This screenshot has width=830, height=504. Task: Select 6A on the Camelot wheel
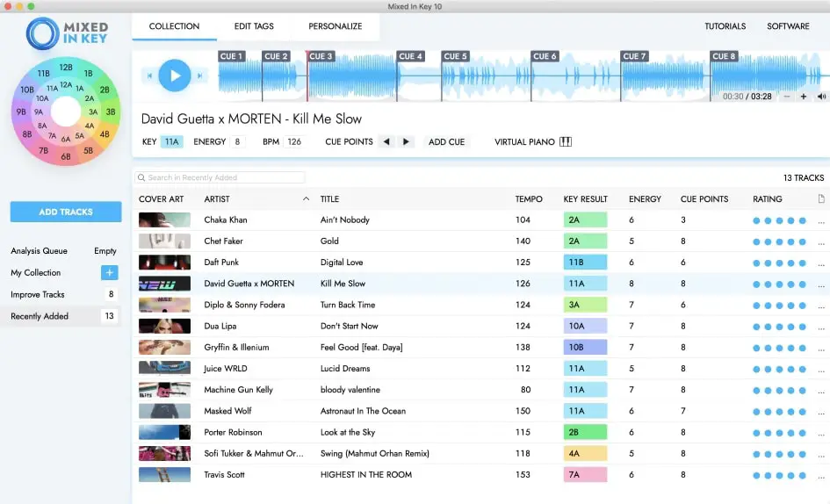[x=66, y=140]
